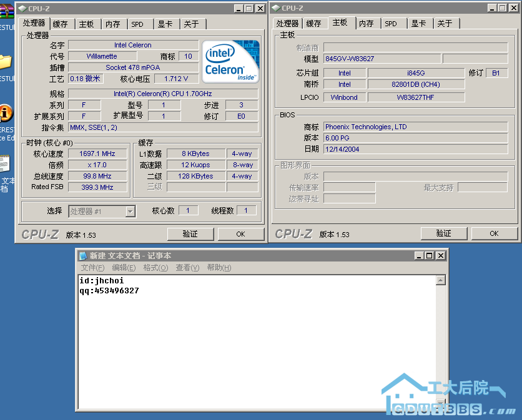Maximize the Notepad window
The width and height of the screenshot is (522, 420).
430,256
